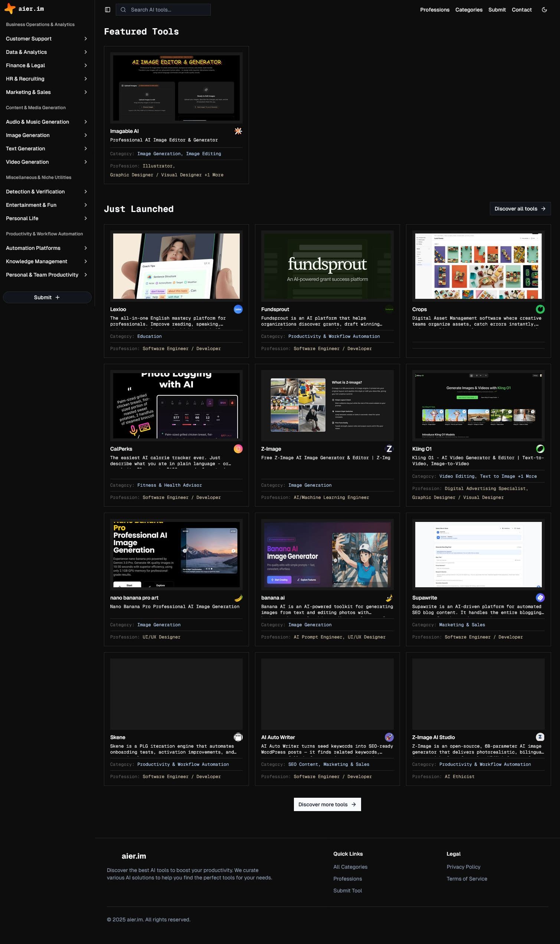Click the footer aier.im brand name
The image size is (560, 944).
pyautogui.click(x=134, y=856)
